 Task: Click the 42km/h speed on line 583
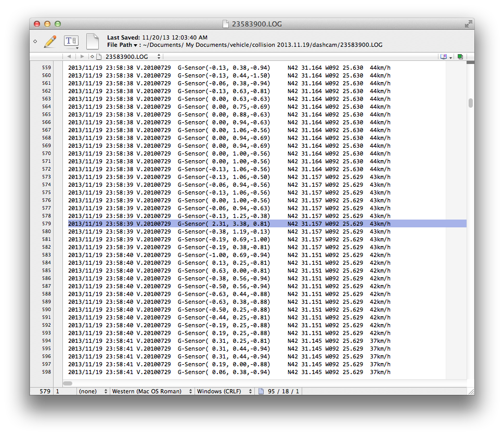[380, 255]
